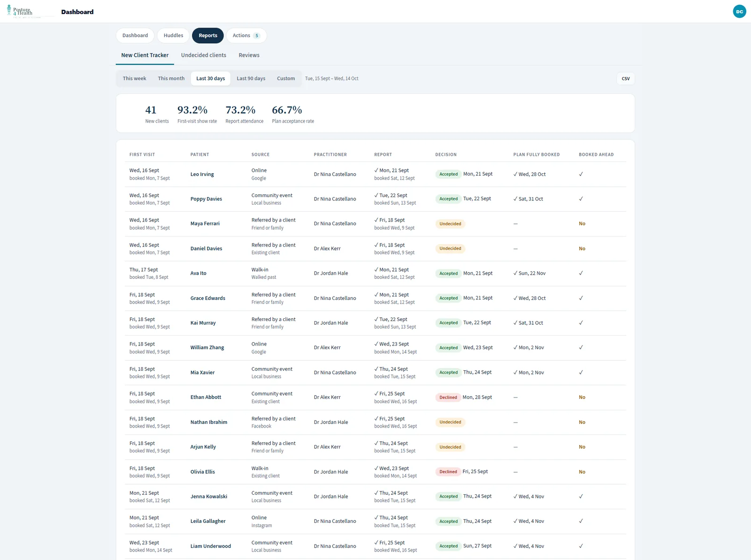Click the First Visit column header
Image resolution: width=751 pixels, height=560 pixels.
pyautogui.click(x=142, y=154)
